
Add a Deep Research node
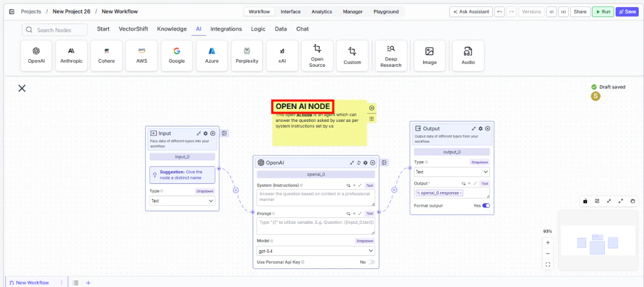point(391,56)
